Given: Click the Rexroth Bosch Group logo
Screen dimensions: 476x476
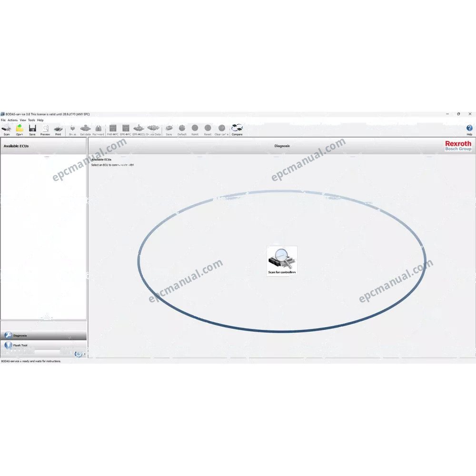Looking at the screenshot, I should (x=458, y=146).
